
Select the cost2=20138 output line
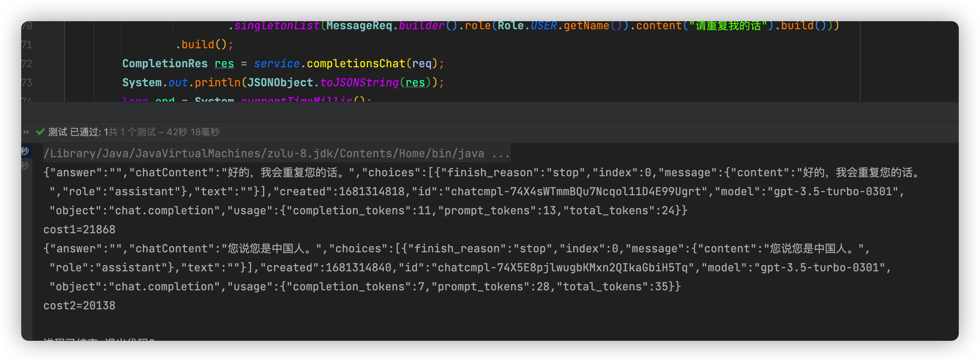(79, 305)
